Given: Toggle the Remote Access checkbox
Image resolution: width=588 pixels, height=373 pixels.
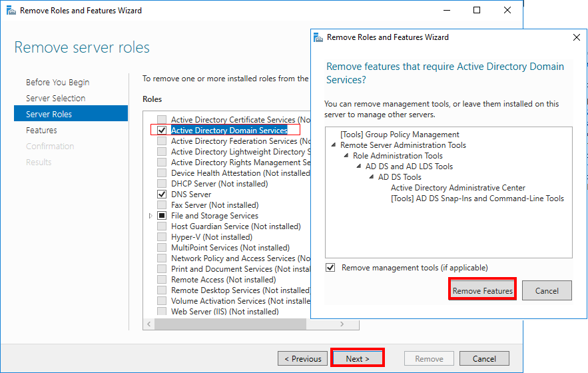Looking at the screenshot, I should tap(162, 280).
